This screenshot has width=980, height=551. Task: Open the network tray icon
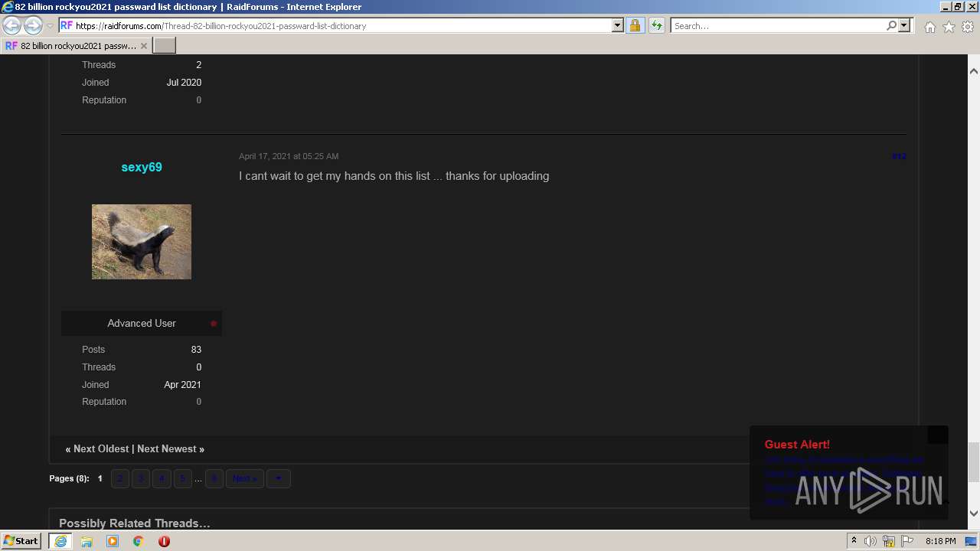click(x=889, y=541)
